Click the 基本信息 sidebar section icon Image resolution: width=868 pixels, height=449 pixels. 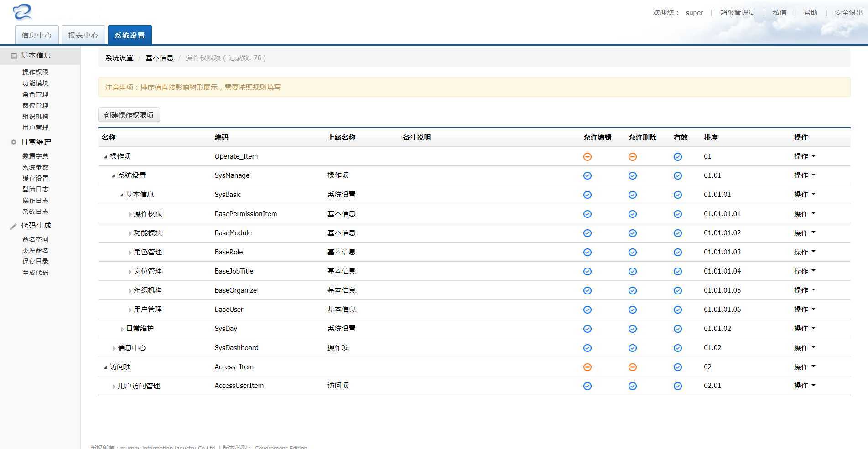click(14, 56)
